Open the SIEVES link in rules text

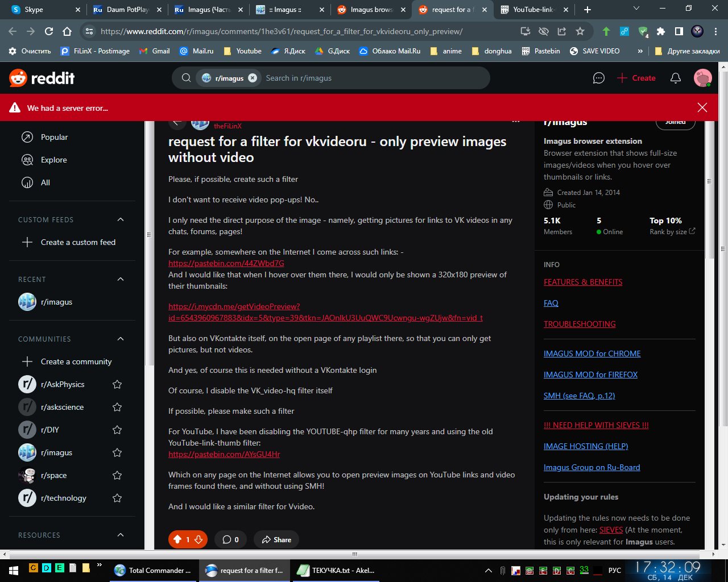click(x=611, y=530)
